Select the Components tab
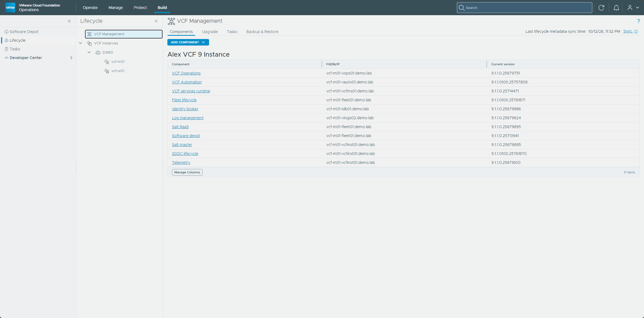Viewport: 644px width, 318px height. click(181, 32)
